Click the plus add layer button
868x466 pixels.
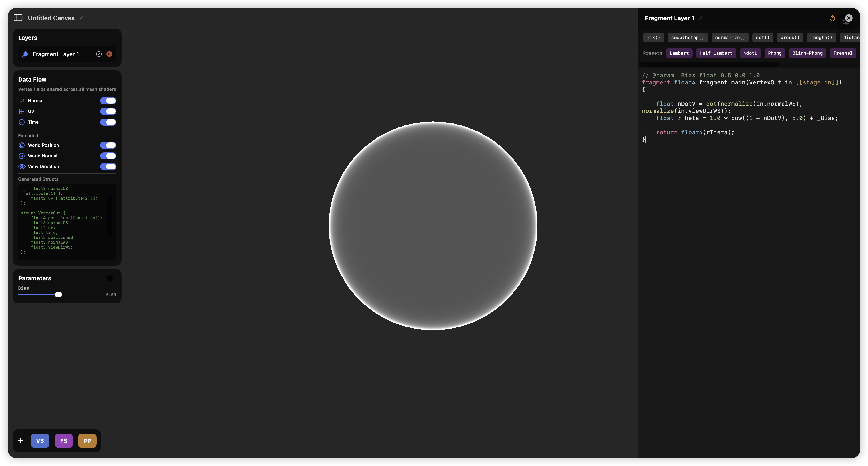point(20,441)
